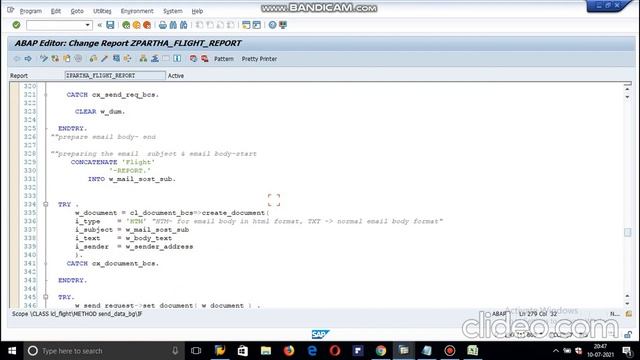Open the Help menu

click(197, 11)
